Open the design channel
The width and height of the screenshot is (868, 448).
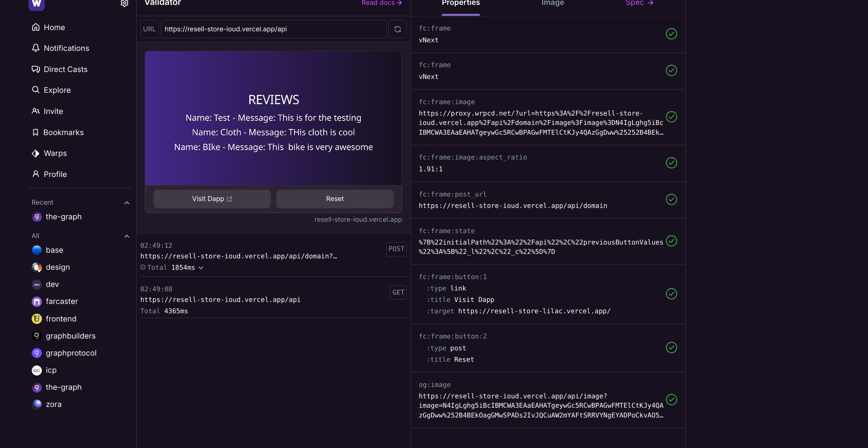pyautogui.click(x=51, y=267)
